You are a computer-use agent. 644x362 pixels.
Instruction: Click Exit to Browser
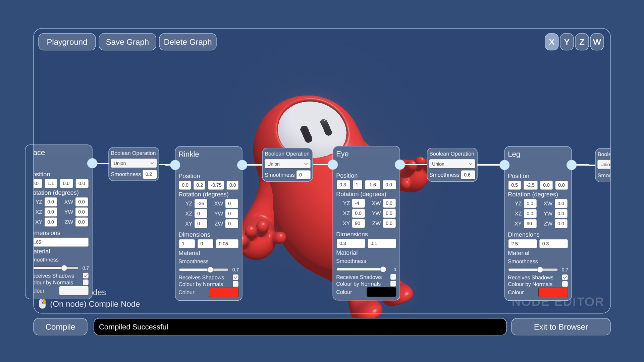[x=561, y=327]
